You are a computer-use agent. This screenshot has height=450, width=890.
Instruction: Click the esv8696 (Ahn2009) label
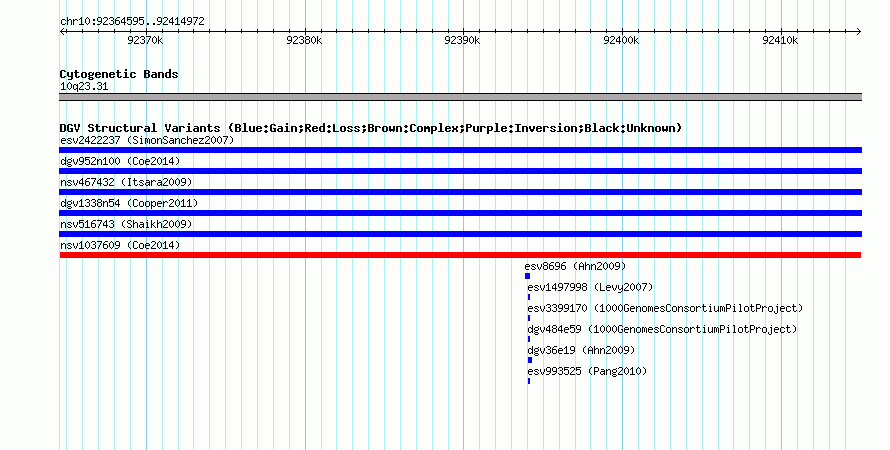575,266
